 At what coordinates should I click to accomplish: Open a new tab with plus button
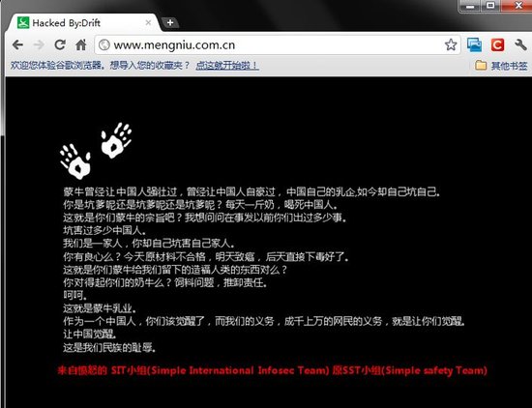coord(170,23)
